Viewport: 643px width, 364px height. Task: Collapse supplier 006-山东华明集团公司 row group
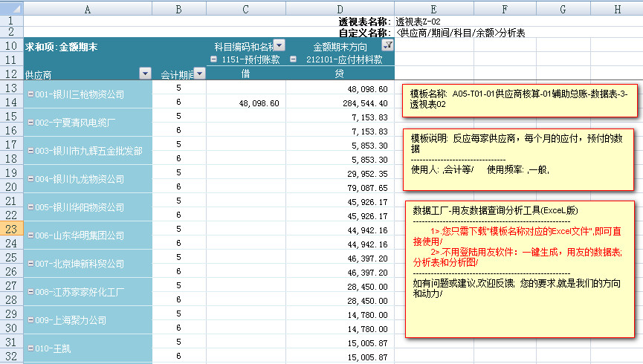point(30,236)
